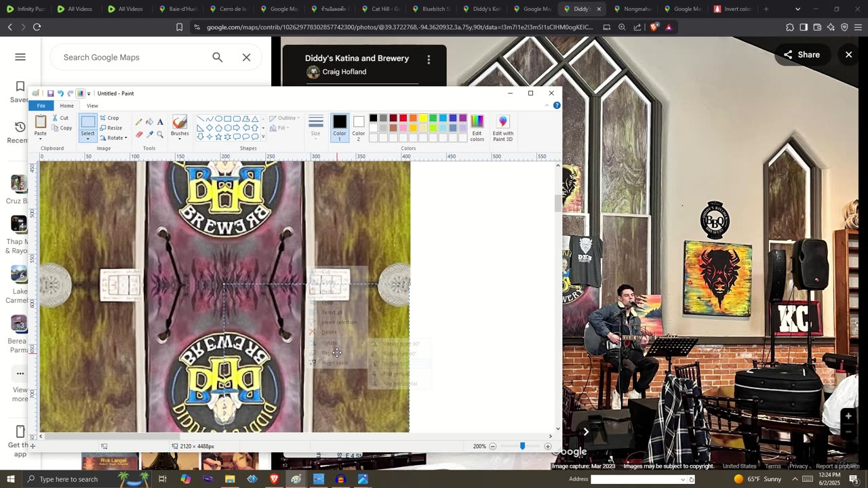Click Redo in Paint quick access toolbar

pos(70,94)
